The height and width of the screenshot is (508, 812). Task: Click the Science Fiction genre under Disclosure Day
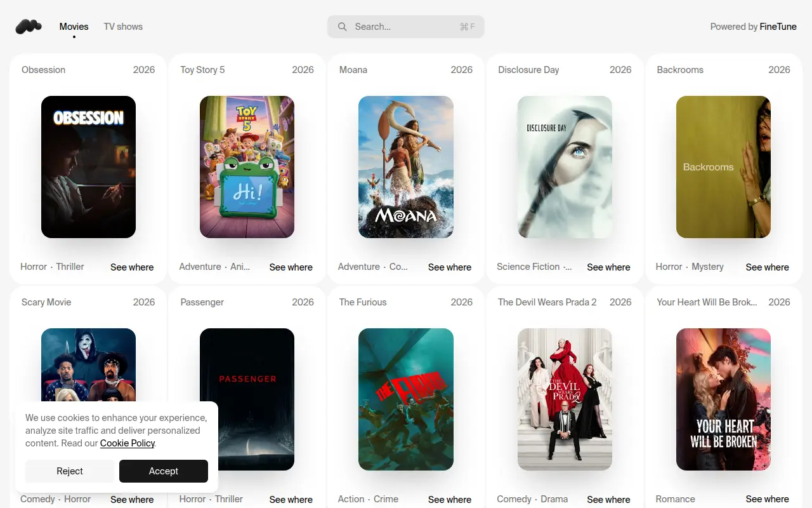click(x=528, y=267)
